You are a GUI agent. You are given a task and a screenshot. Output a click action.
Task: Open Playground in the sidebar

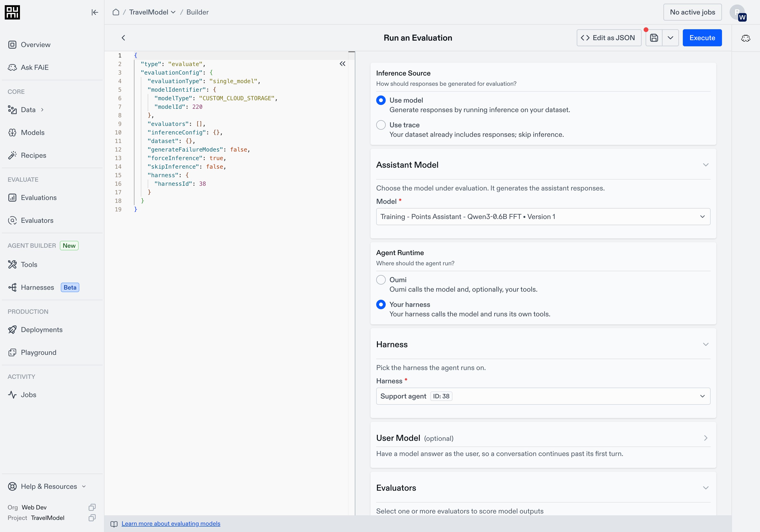pos(52,353)
